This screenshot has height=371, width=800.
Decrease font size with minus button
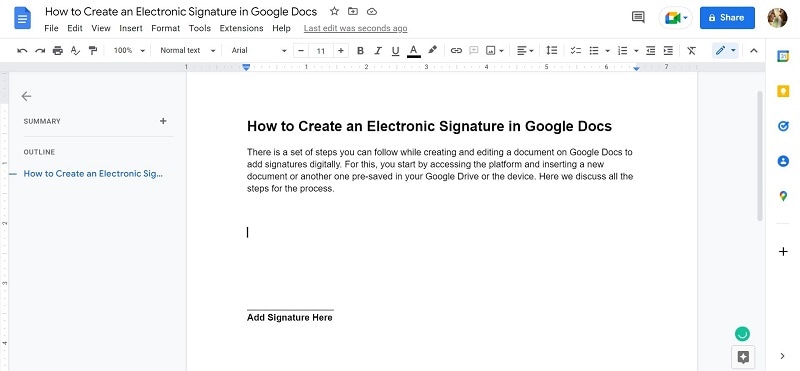tap(301, 51)
